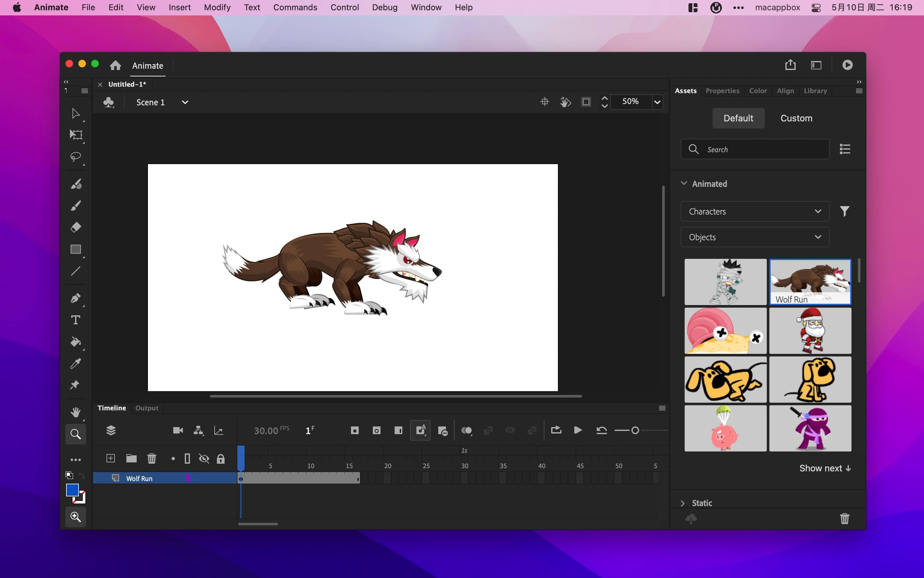This screenshot has height=578, width=924.
Task: Open the Commands menu
Action: tap(295, 7)
